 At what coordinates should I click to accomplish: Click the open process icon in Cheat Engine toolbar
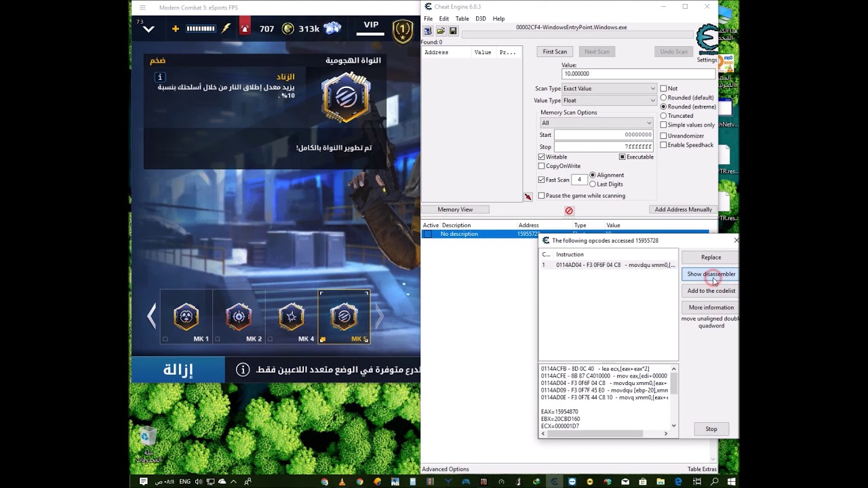428,31
